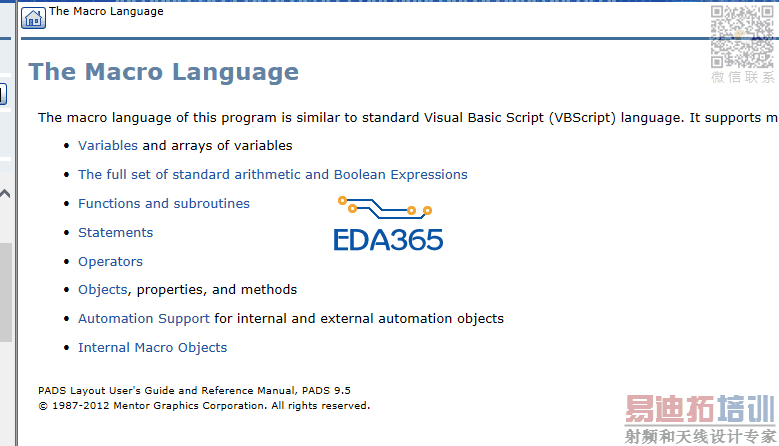
Task: Open the Variables help link
Action: pyautogui.click(x=108, y=146)
